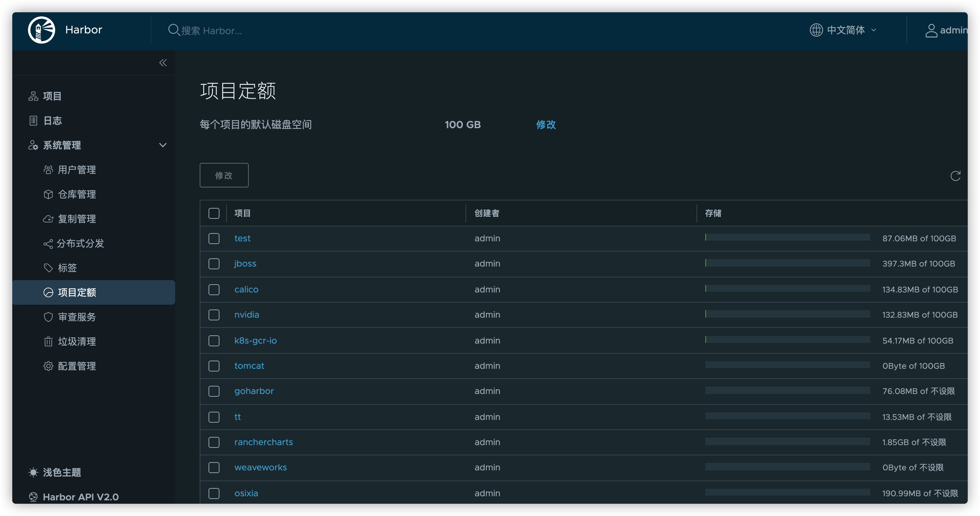Screen dimensions: 980x516
Task: Click the 垃圾清理 trash icon
Action: [48, 342]
